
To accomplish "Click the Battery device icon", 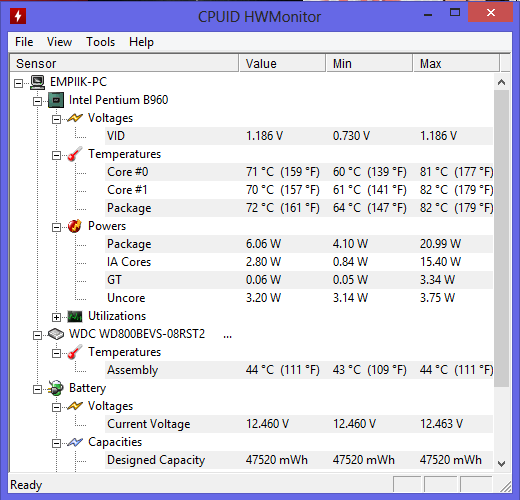I will coord(56,388).
